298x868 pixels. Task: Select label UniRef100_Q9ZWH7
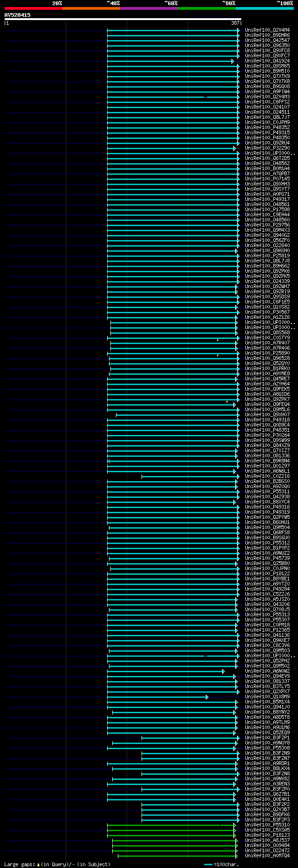267,286
